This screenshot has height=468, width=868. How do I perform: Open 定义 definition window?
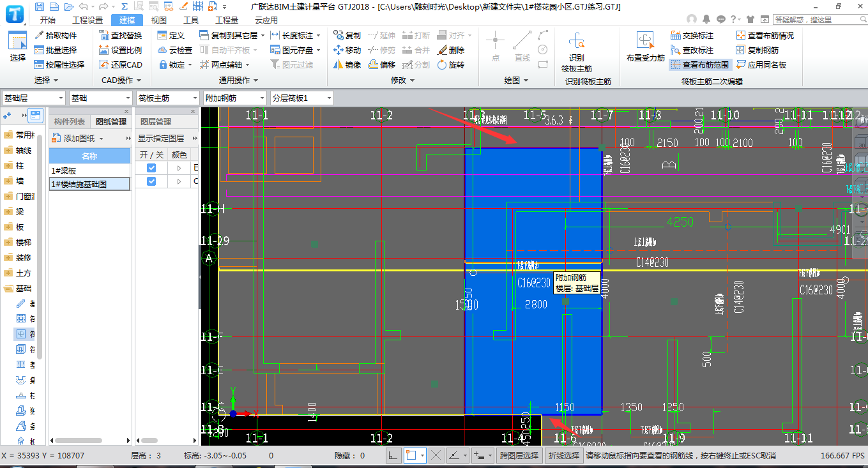tap(171, 35)
